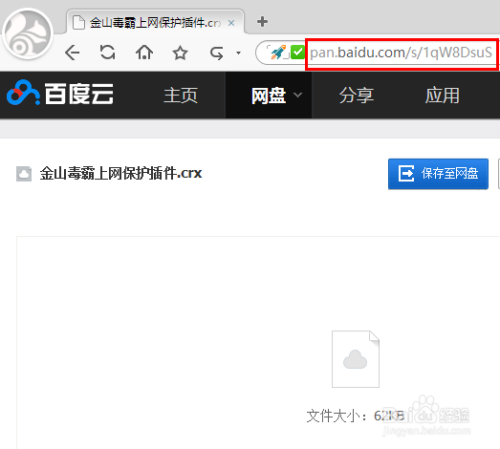
Task: Click the 文件大小 label text
Action: pyautogui.click(x=336, y=416)
